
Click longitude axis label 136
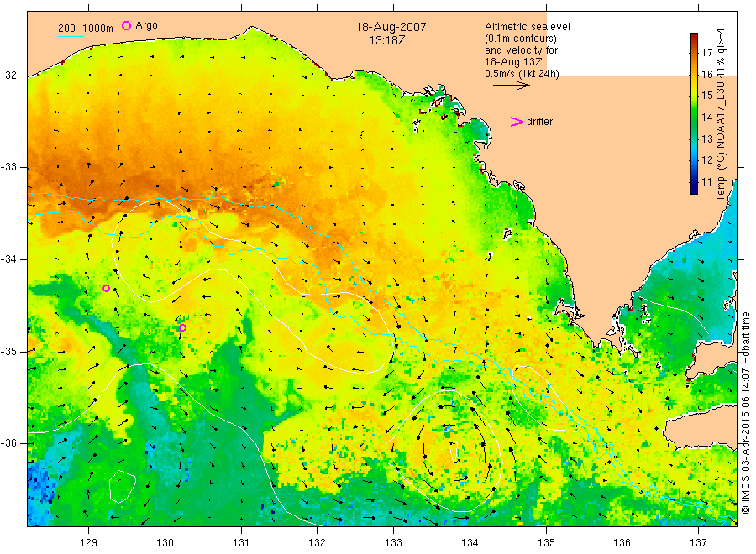[x=622, y=543]
